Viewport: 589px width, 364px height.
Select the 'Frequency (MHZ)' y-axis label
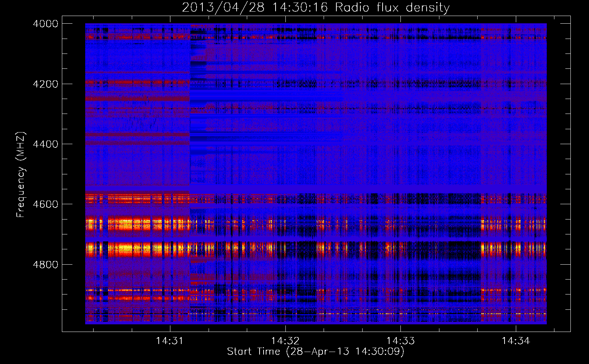21,175
